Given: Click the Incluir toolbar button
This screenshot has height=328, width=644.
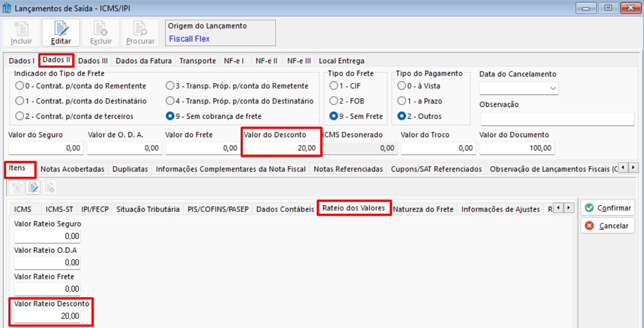Looking at the screenshot, I should (21, 33).
